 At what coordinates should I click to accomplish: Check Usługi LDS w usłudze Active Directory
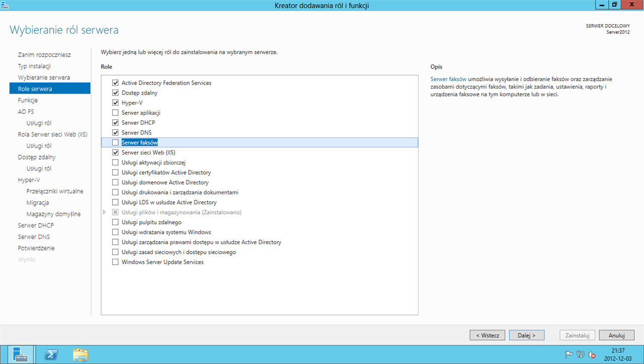pyautogui.click(x=115, y=202)
